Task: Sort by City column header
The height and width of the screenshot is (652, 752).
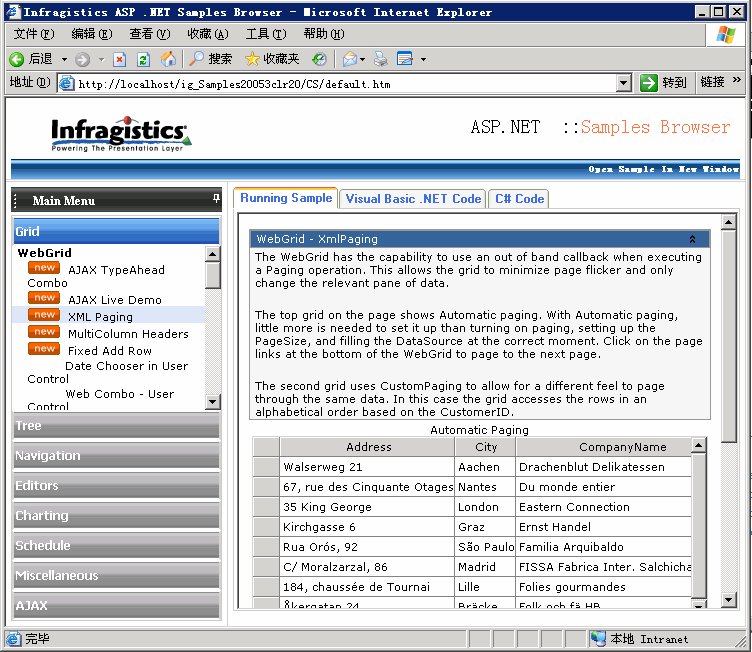Action: coord(485,447)
